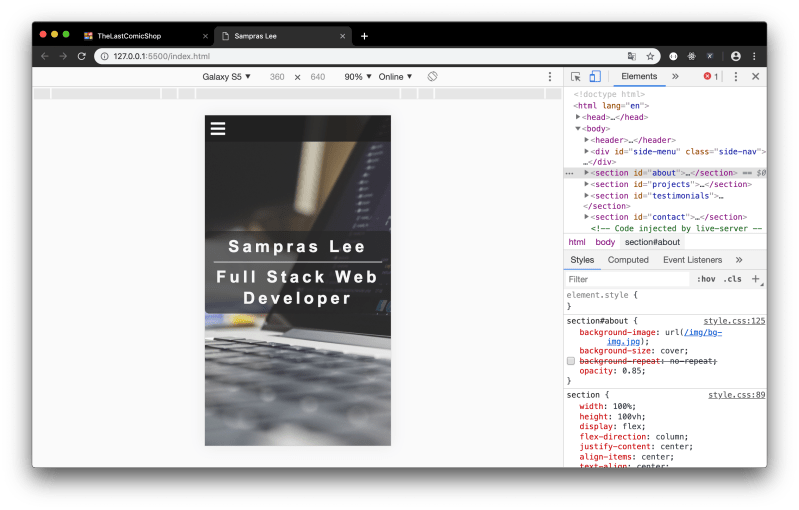Image resolution: width=799 pixels, height=510 pixels.
Task: Expand the contact section node
Action: 587,217
